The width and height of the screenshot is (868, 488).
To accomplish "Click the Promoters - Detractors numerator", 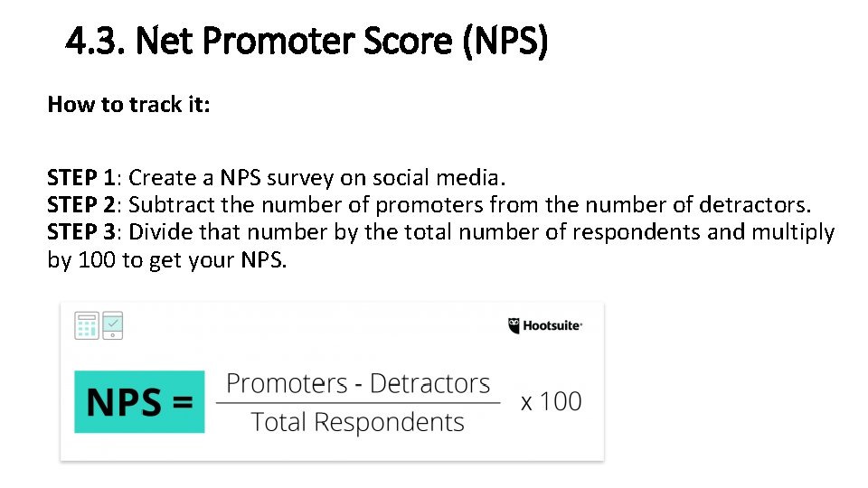I will point(358,383).
